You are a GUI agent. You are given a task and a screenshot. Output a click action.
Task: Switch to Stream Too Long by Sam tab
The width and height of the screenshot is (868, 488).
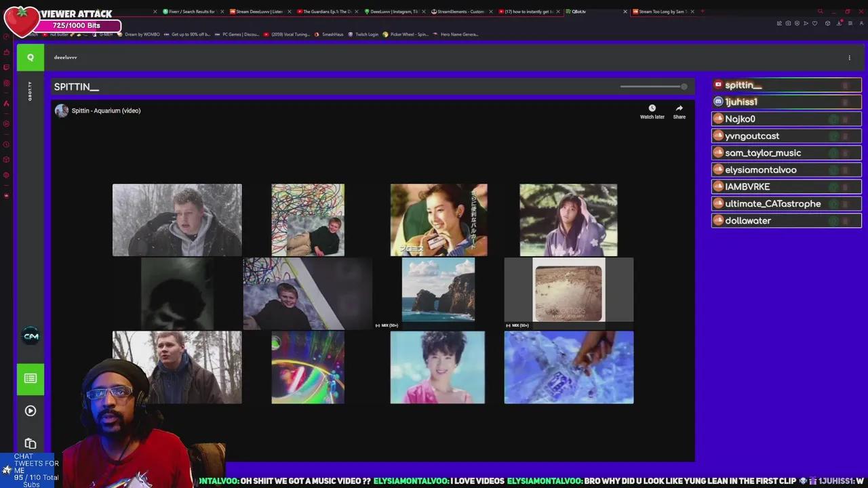point(663,12)
